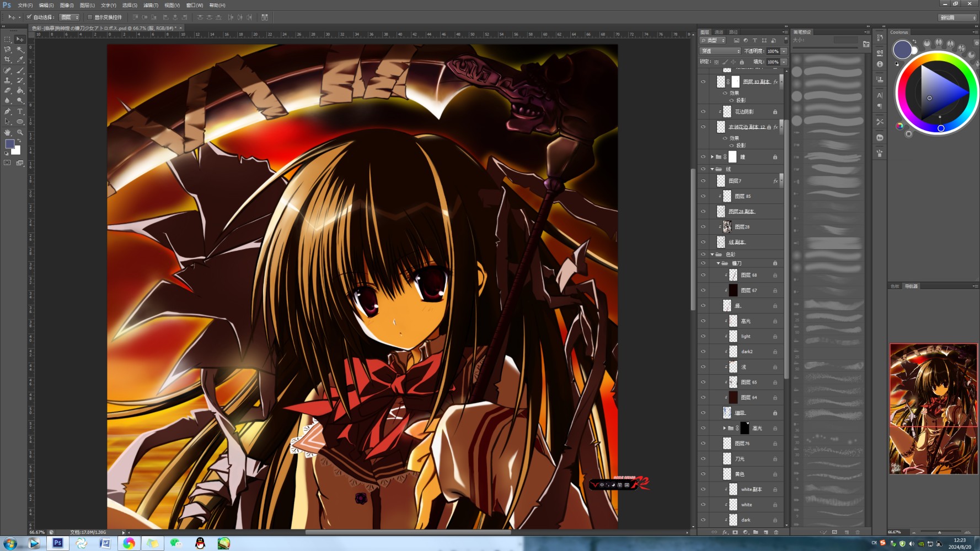Hide the 花边阴影 layer
980x551 pixels.
click(x=703, y=111)
